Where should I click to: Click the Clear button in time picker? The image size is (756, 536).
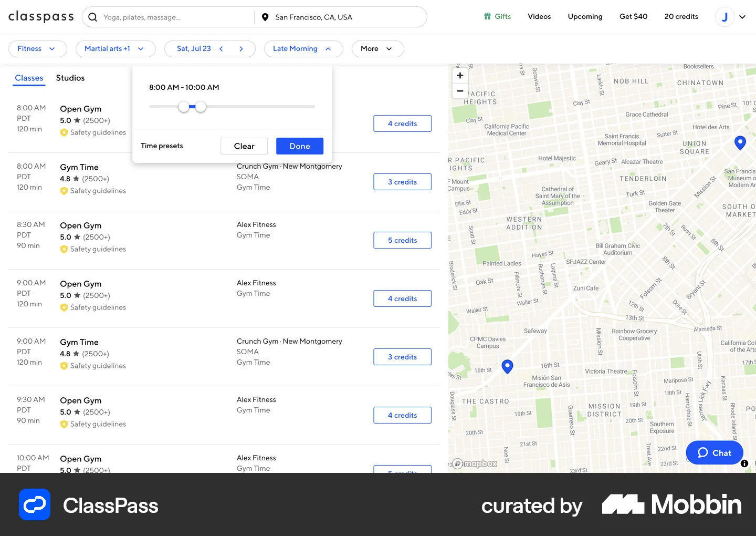(244, 146)
